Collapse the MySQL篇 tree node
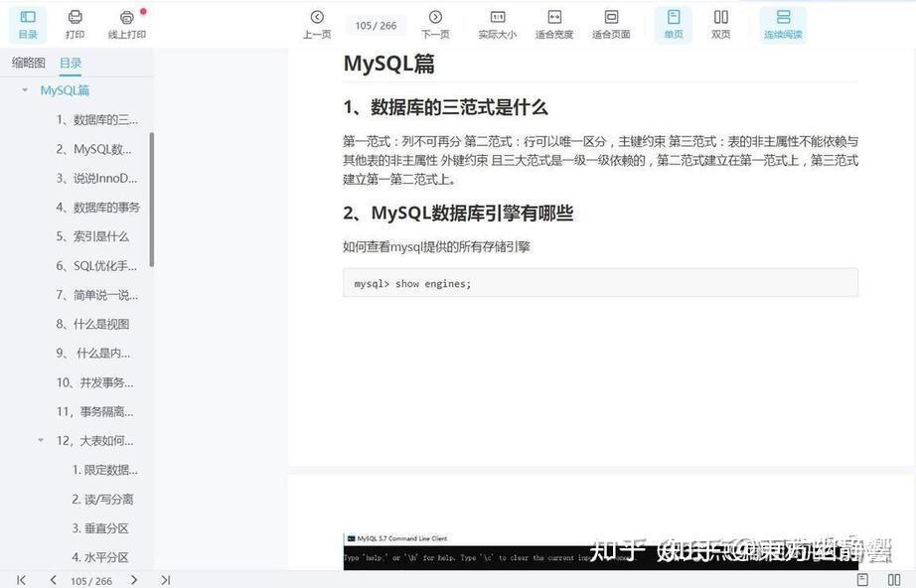916x588 pixels. pyautogui.click(x=25, y=90)
